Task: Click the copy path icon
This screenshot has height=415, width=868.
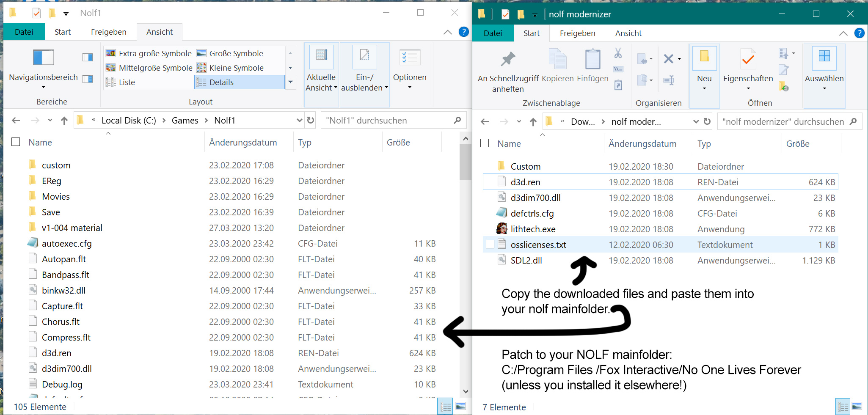Action: [x=618, y=69]
